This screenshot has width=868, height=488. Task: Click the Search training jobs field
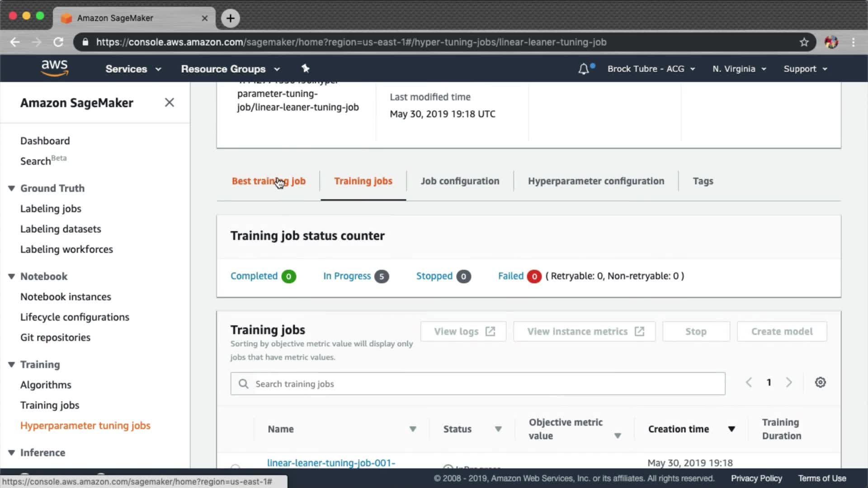[x=477, y=384]
